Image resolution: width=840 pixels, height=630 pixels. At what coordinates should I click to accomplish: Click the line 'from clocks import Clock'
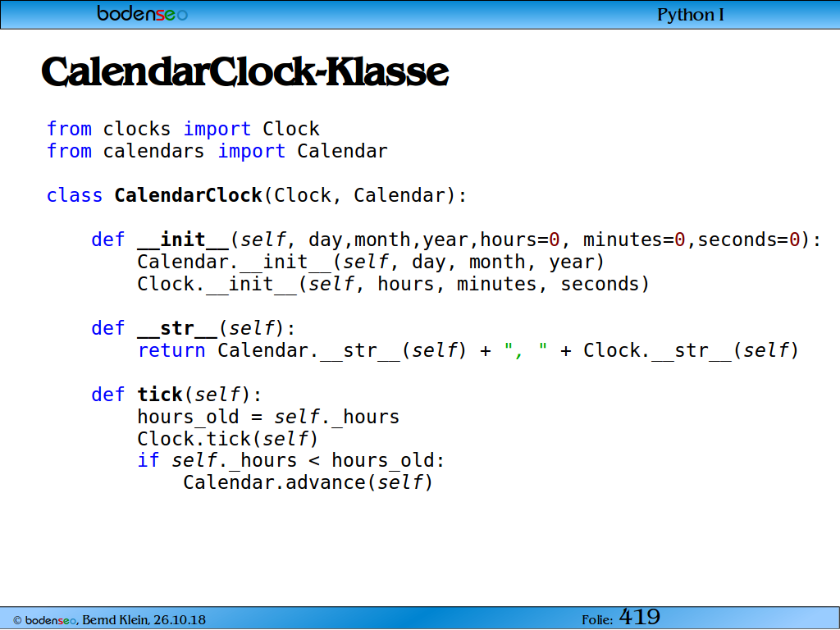pyautogui.click(x=183, y=129)
